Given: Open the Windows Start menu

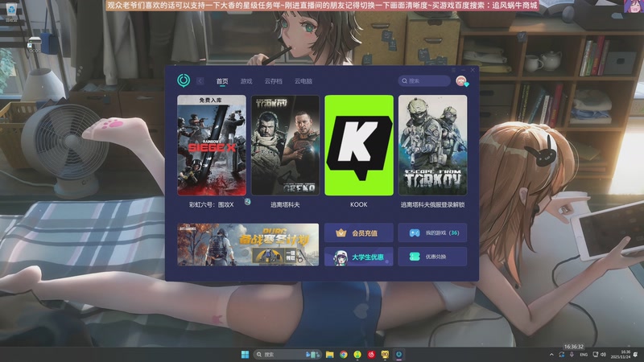Looking at the screenshot, I should (246, 354).
